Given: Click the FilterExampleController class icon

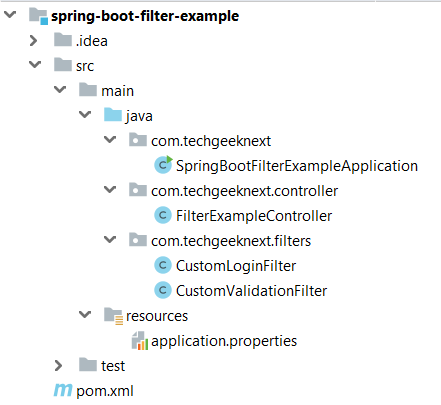Looking at the screenshot, I should (x=163, y=215).
